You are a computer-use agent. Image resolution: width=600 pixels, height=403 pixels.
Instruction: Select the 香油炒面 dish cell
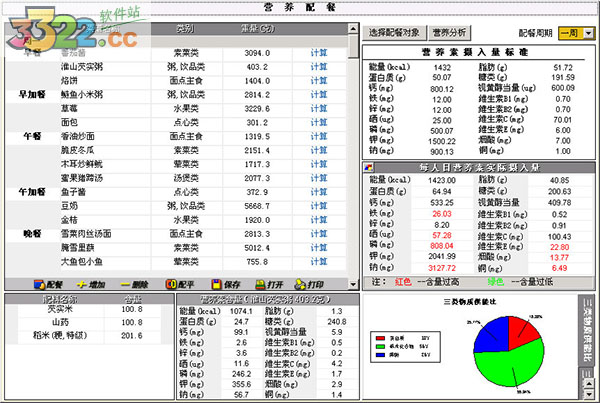105,137
